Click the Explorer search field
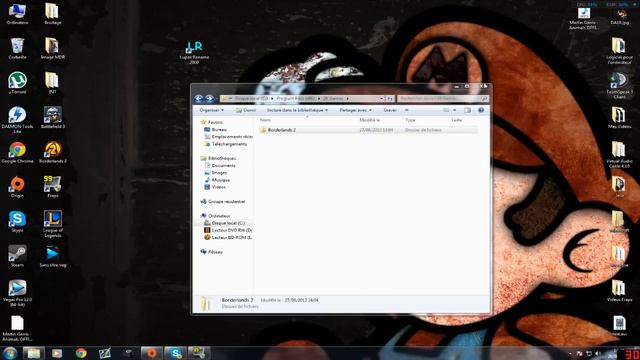Viewport: 640px width, 360px height. (443, 98)
